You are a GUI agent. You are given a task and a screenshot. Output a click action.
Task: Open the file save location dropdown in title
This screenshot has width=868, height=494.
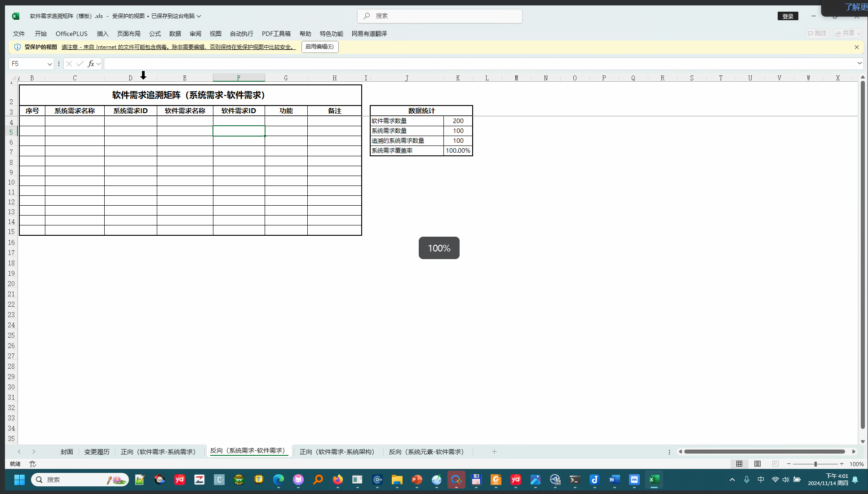[199, 16]
